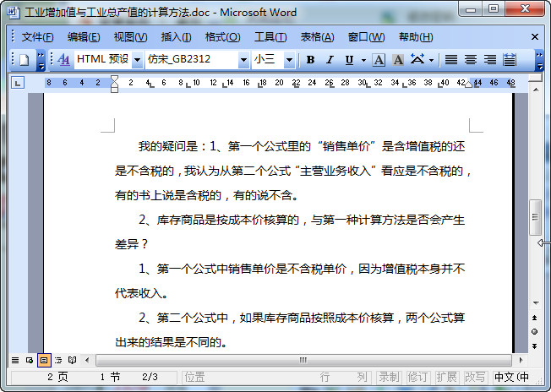Switch to Web Layout view icon

click(30, 361)
